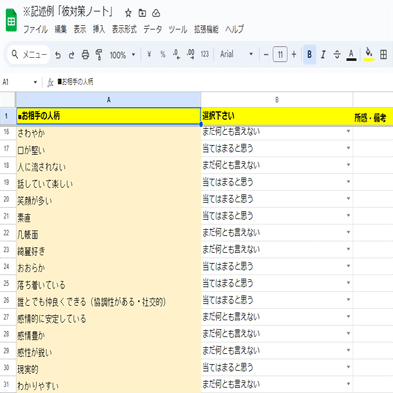Select column A header
Screen dimensions: 393x393
tap(108, 100)
